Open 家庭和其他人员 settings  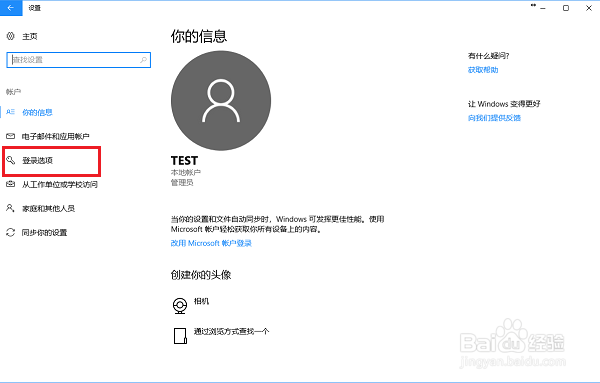pyautogui.click(x=48, y=209)
